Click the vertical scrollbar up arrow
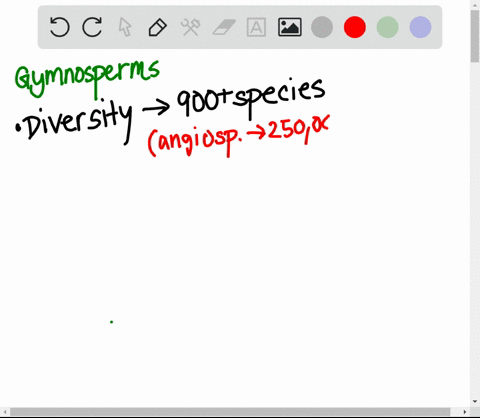 [x=475, y=4]
